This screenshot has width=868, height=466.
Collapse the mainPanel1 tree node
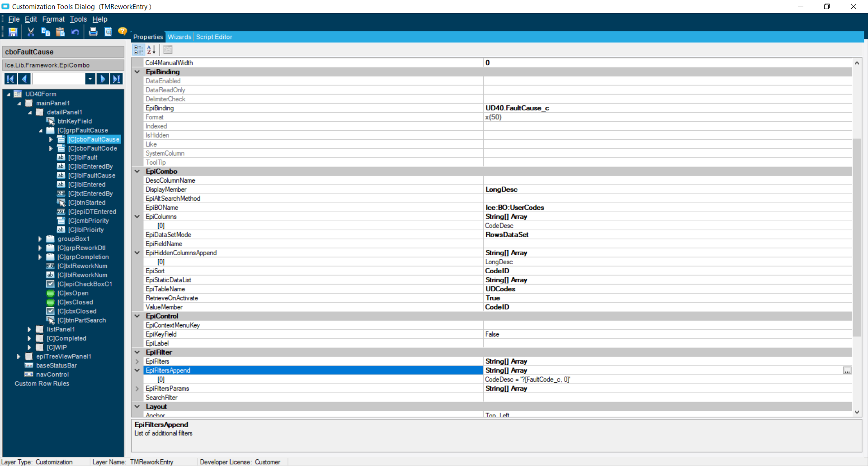pyautogui.click(x=19, y=103)
